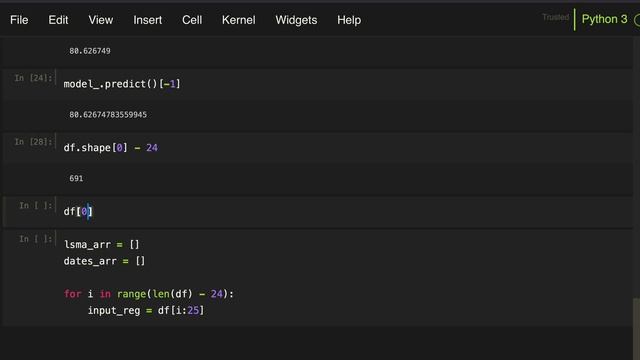Click the kernel status circle icon
Image resolution: width=640 pixels, height=360 pixels.
(x=637, y=20)
